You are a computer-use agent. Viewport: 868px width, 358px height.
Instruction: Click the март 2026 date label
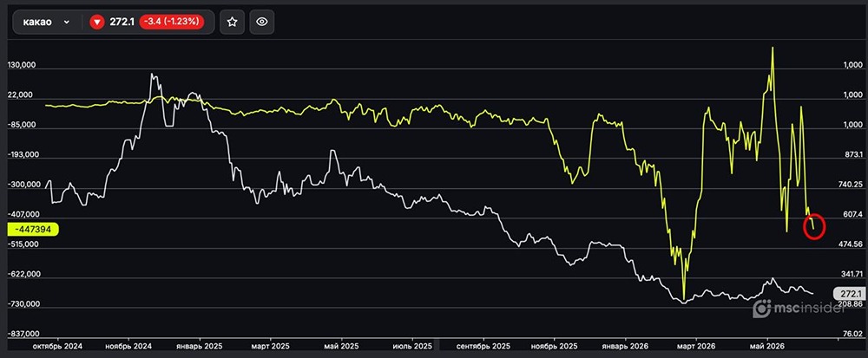696,347
